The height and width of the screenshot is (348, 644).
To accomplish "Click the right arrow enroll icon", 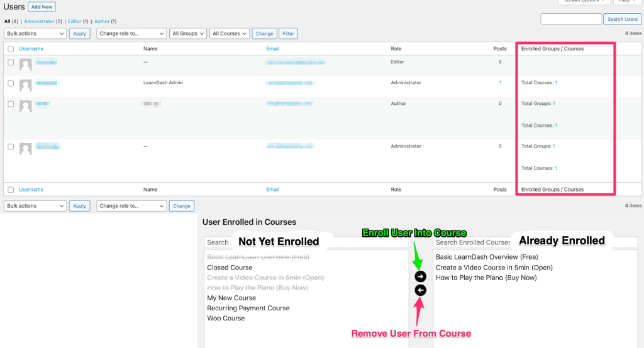I will point(420,276).
